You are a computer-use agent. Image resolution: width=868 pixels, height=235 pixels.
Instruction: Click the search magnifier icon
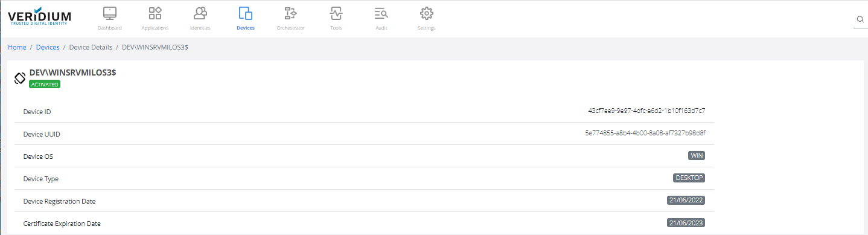click(x=860, y=19)
